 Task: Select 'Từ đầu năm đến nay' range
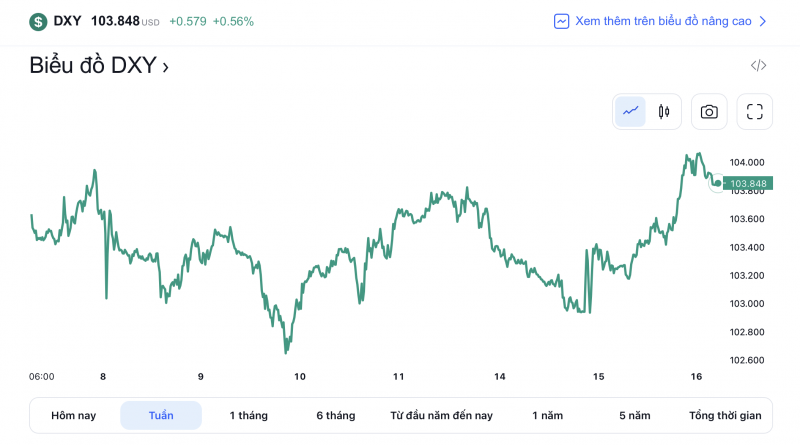click(x=441, y=416)
